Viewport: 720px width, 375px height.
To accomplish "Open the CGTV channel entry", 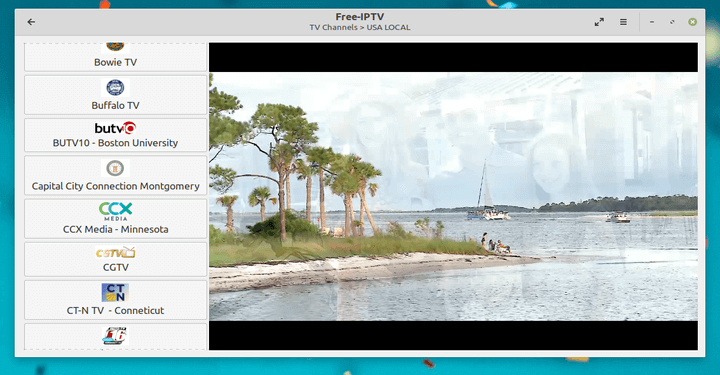I will 115,259.
